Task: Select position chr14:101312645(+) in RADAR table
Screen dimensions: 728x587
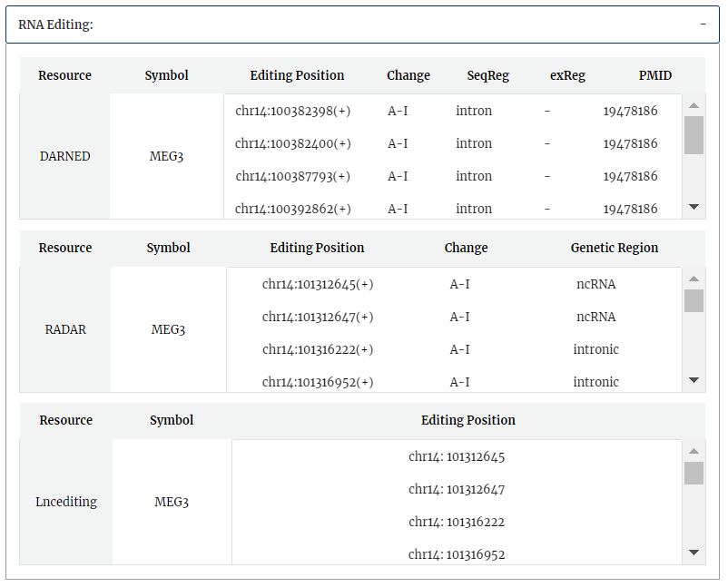Action: point(318,284)
